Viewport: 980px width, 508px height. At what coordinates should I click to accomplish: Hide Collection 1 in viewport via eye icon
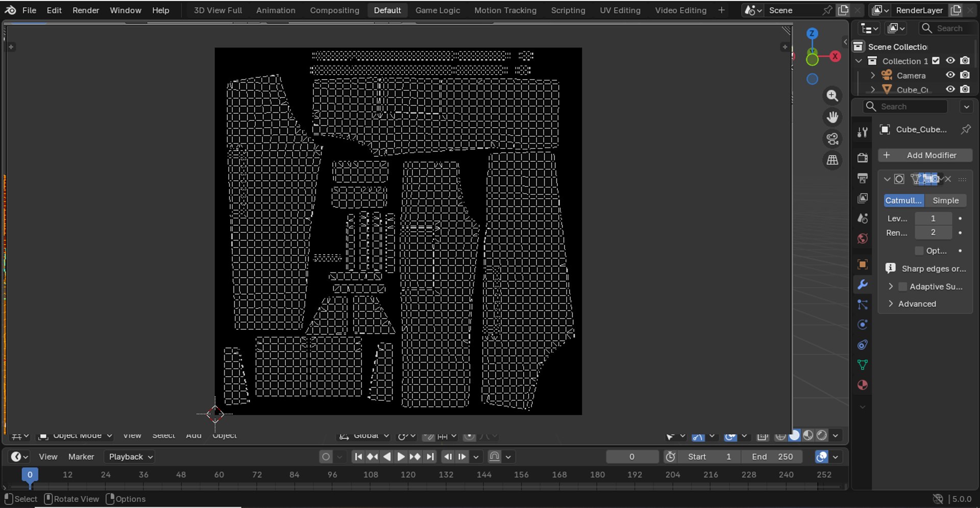[x=950, y=60]
